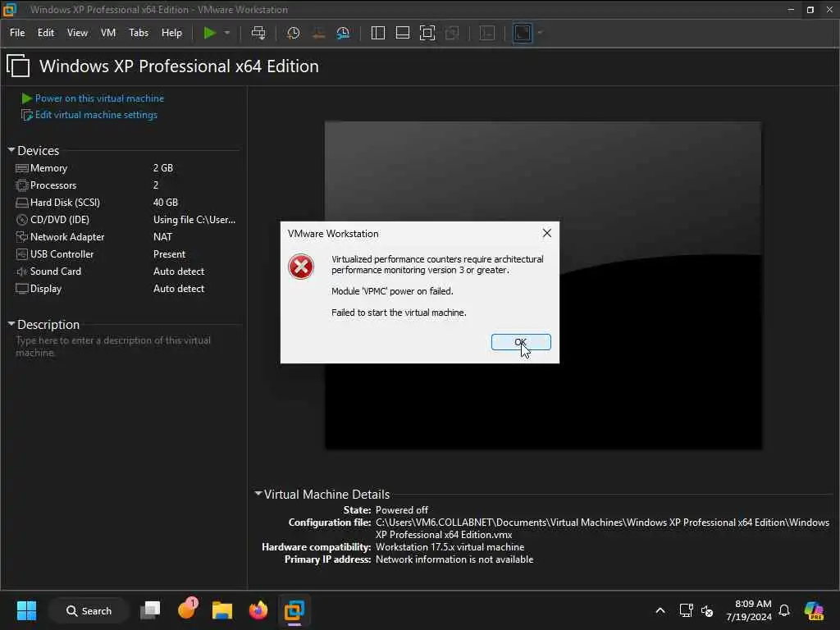Click the VMware Workstation taskbar icon

click(x=294, y=610)
